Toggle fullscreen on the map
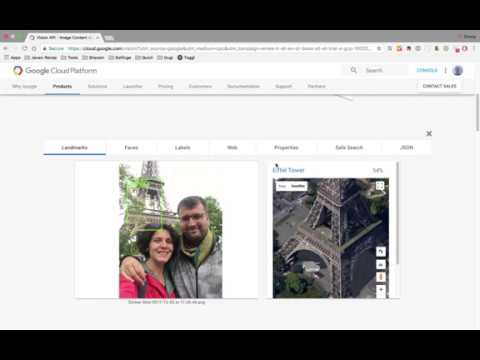The width and height of the screenshot is (480, 360). click(x=380, y=186)
